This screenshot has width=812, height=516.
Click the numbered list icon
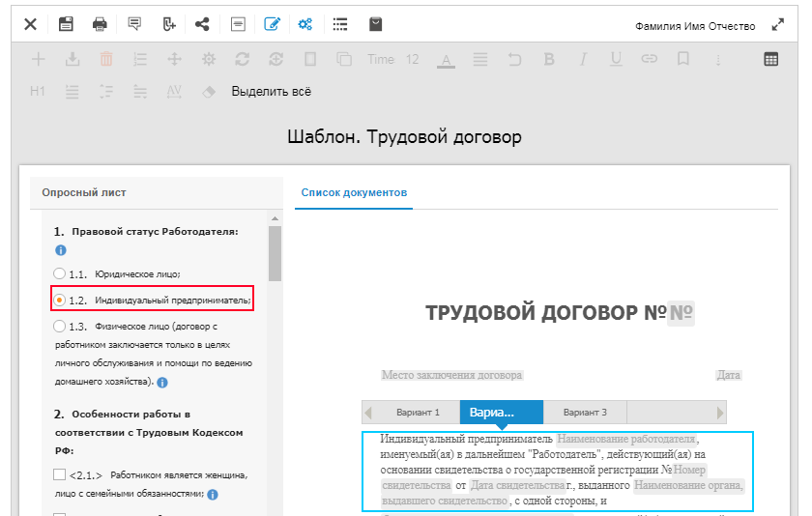coord(140,59)
